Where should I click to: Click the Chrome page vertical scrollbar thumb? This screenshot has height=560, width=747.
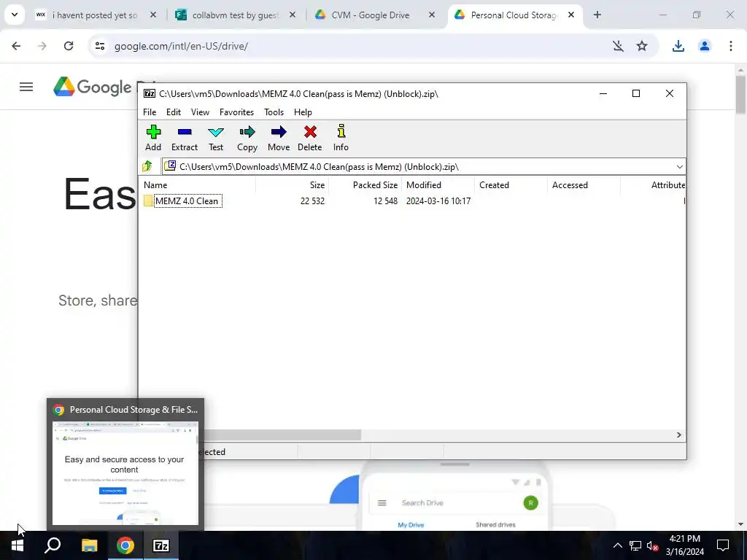pyautogui.click(x=740, y=94)
